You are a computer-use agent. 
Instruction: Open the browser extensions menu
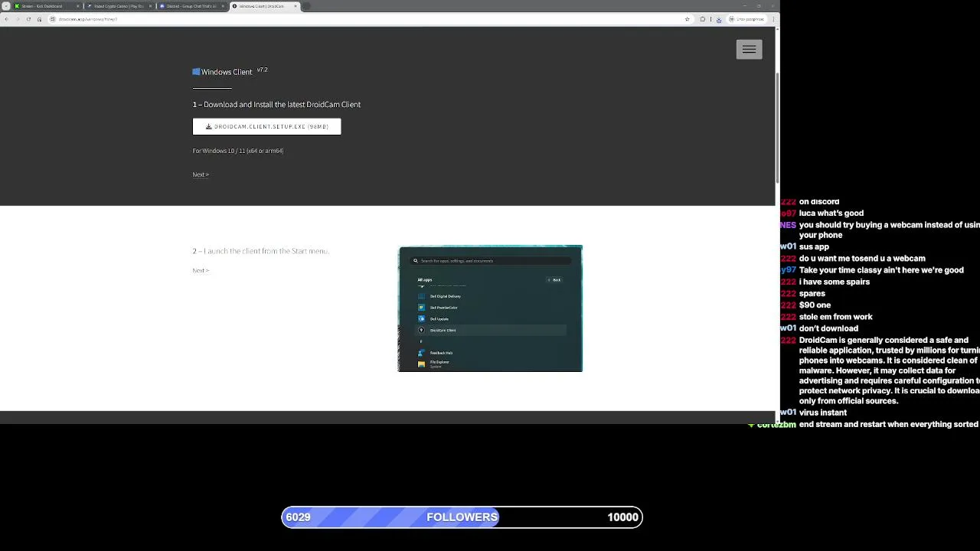(703, 19)
